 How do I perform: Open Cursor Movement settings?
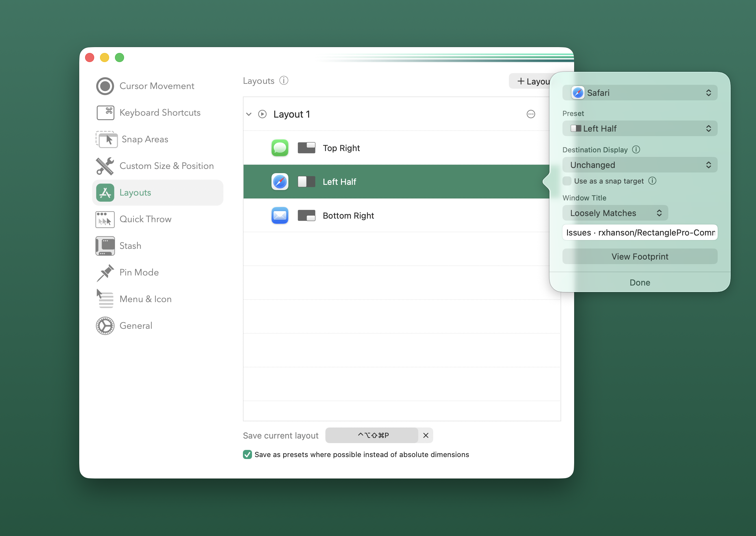point(158,86)
